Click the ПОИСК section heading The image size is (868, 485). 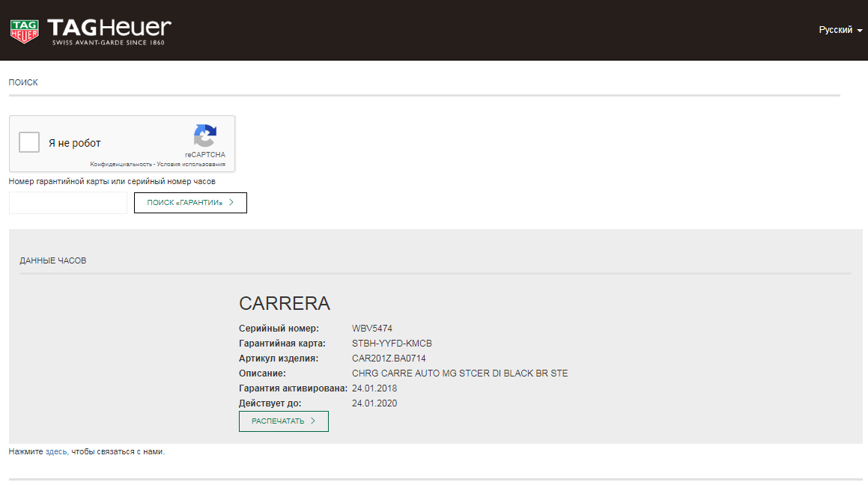point(23,82)
